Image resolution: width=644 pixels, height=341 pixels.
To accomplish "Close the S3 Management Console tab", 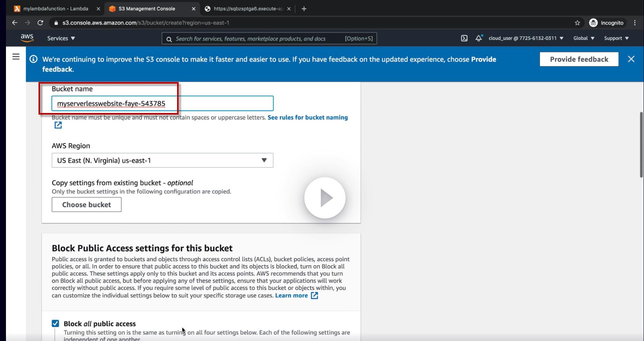I will 193,9.
